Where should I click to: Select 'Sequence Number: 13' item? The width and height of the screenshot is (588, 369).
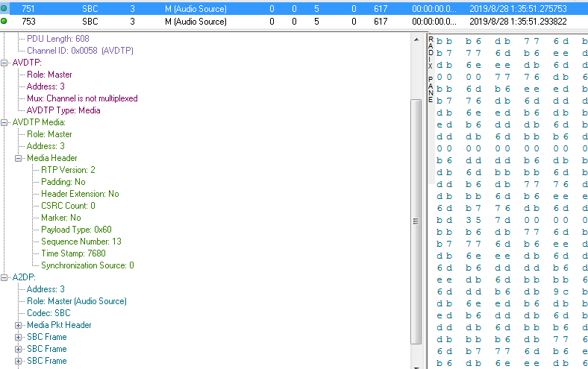tap(81, 242)
